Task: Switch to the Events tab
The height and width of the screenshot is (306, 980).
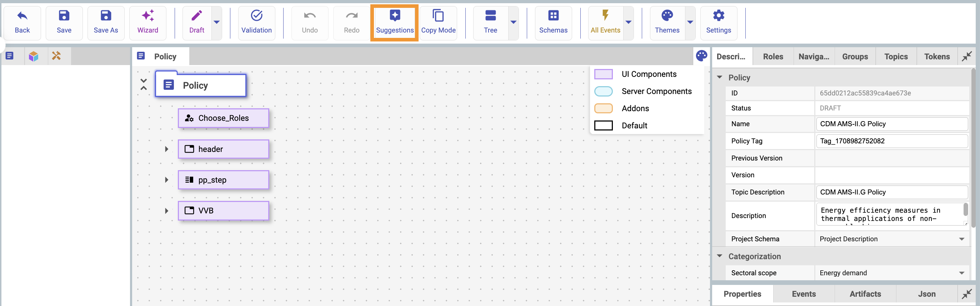Action: 804,294
